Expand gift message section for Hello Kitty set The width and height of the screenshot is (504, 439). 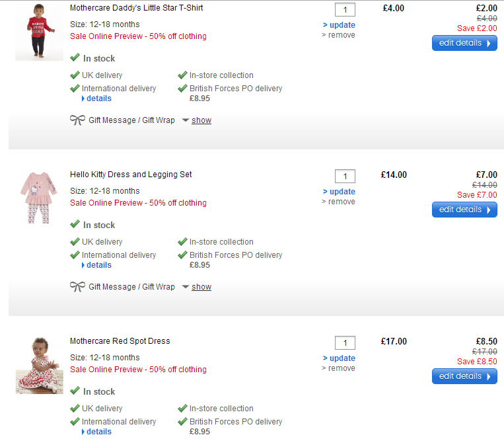(x=201, y=287)
